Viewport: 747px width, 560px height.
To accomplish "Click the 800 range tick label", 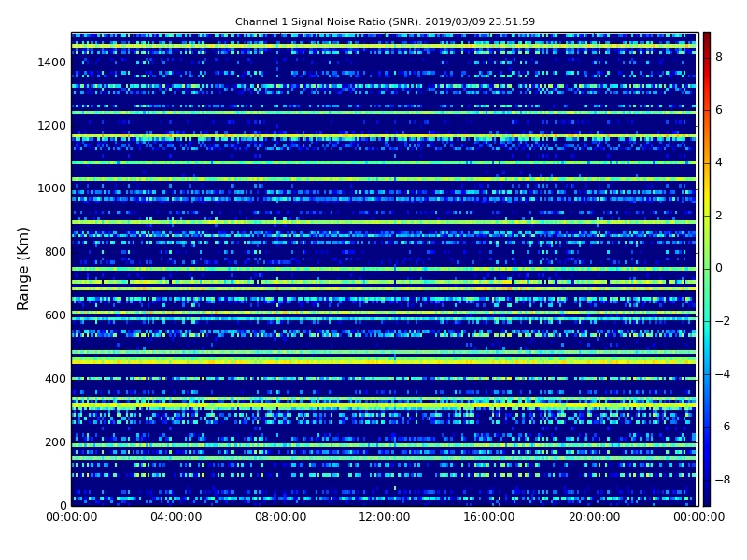I will pos(55,252).
